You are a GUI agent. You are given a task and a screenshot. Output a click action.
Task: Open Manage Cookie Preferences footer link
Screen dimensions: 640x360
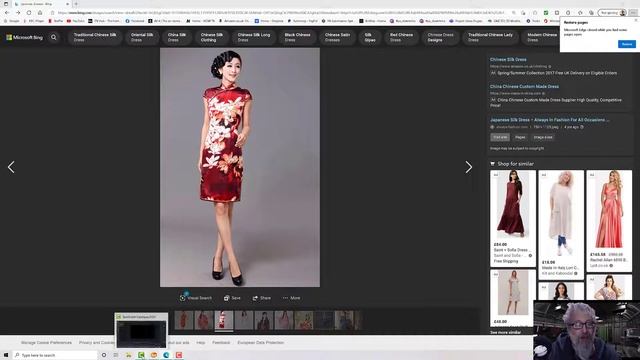46,343
